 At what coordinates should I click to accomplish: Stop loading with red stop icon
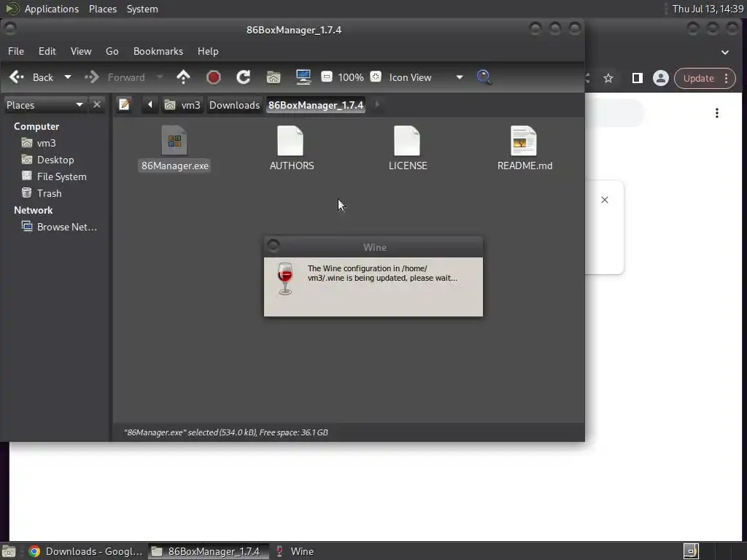pyautogui.click(x=214, y=77)
